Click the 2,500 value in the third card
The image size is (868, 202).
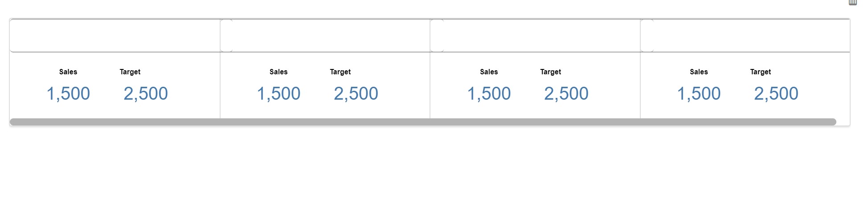click(x=566, y=93)
